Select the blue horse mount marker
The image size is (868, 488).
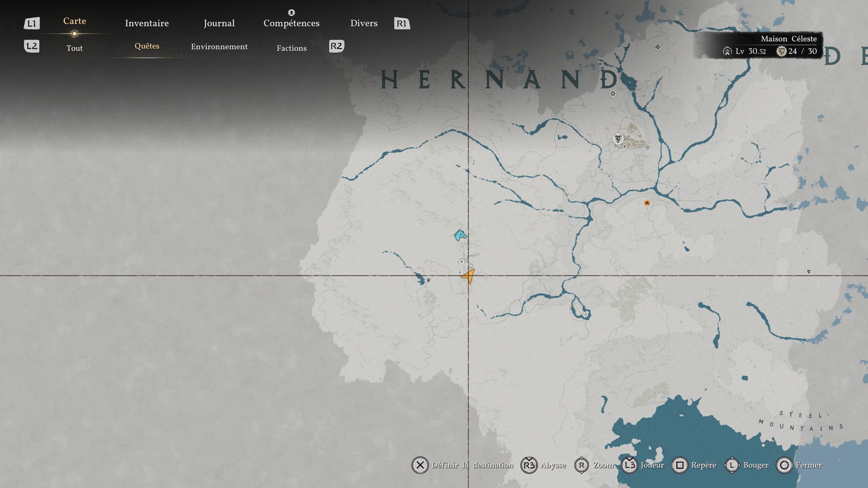(x=460, y=235)
